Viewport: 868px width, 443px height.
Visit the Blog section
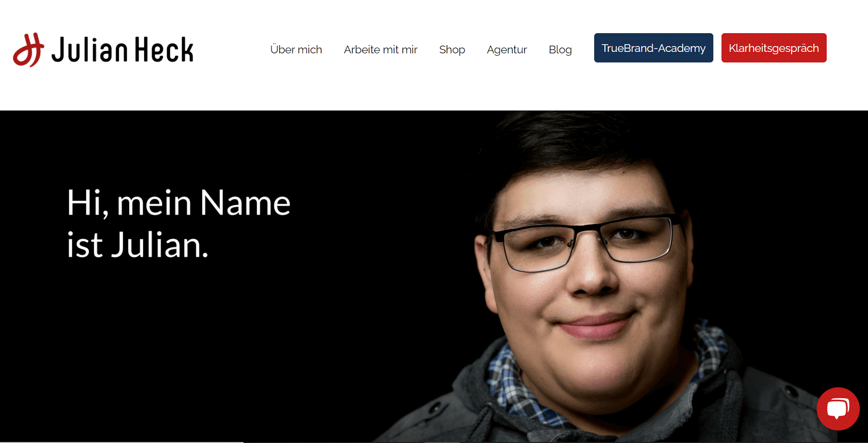[560, 49]
